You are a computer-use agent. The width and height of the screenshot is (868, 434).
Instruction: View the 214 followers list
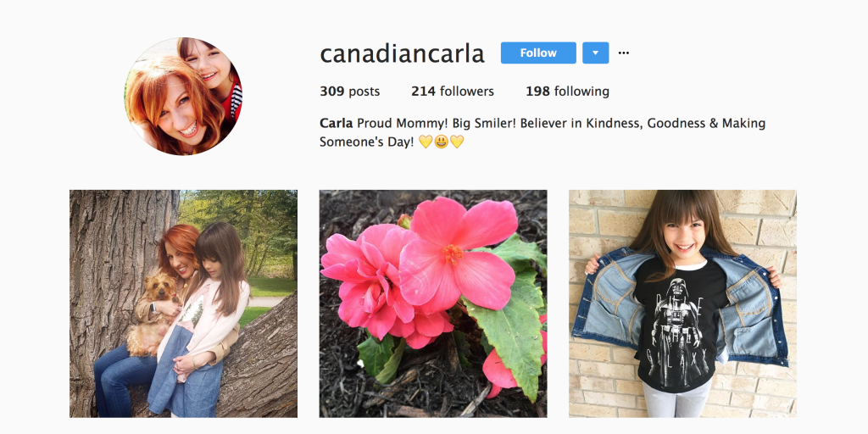click(453, 92)
